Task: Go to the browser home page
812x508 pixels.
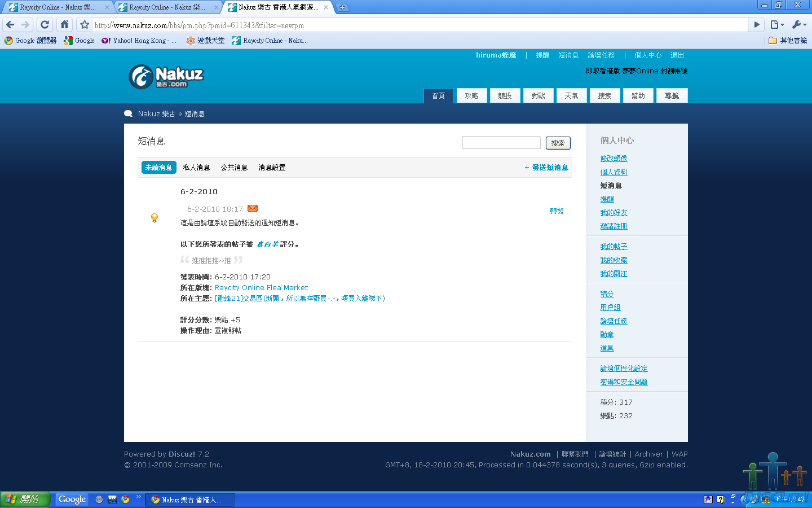Action: click(64, 25)
